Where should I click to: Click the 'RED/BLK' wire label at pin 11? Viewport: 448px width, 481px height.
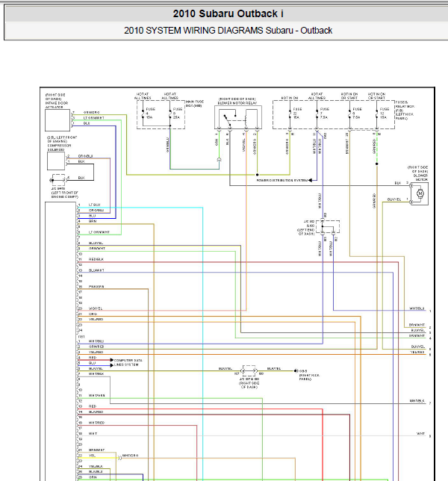[96, 259]
